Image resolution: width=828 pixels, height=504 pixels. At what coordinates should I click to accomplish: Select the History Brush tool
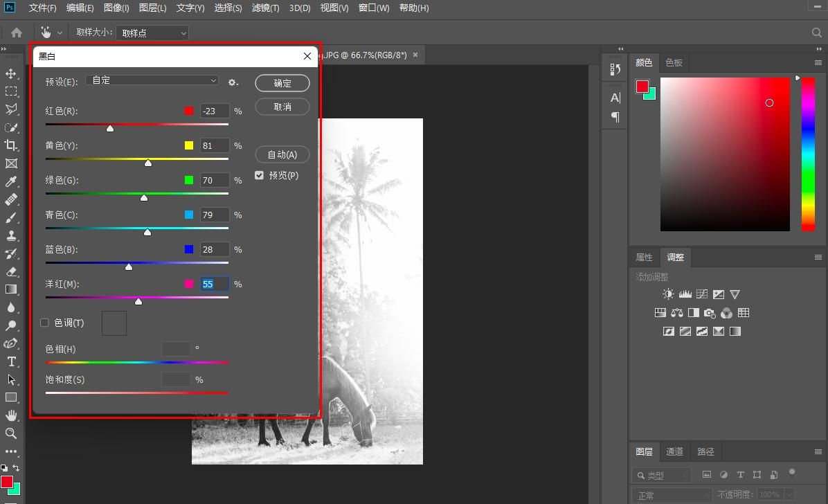[11, 253]
